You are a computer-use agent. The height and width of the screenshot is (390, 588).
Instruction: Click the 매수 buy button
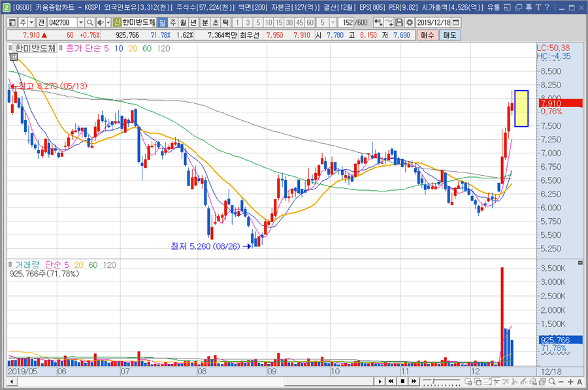(427, 35)
